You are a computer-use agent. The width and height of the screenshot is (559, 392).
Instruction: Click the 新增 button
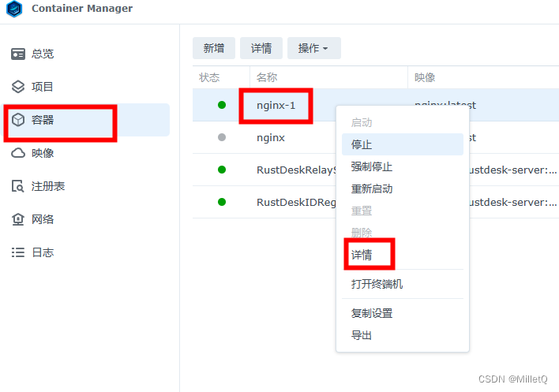214,48
